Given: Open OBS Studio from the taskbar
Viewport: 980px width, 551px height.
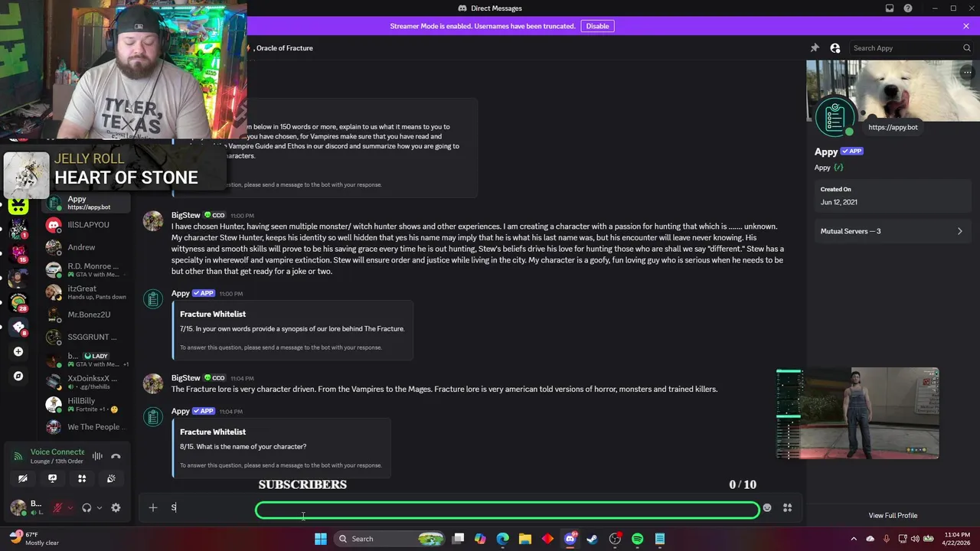Looking at the screenshot, I should tap(615, 539).
